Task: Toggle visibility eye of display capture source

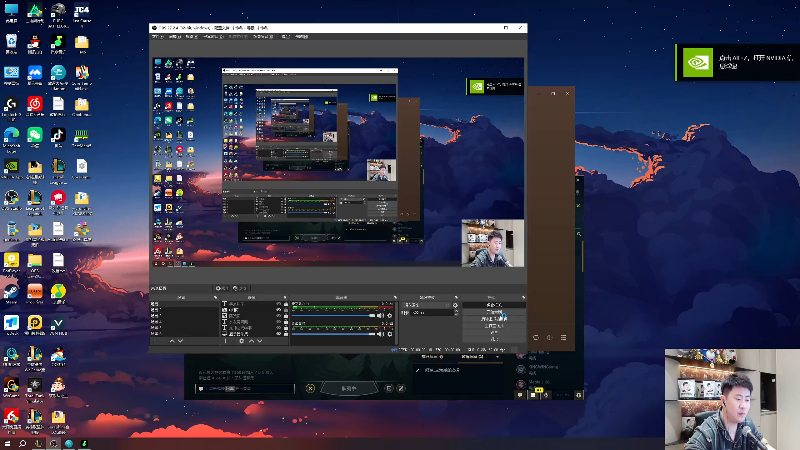Action: point(279,334)
